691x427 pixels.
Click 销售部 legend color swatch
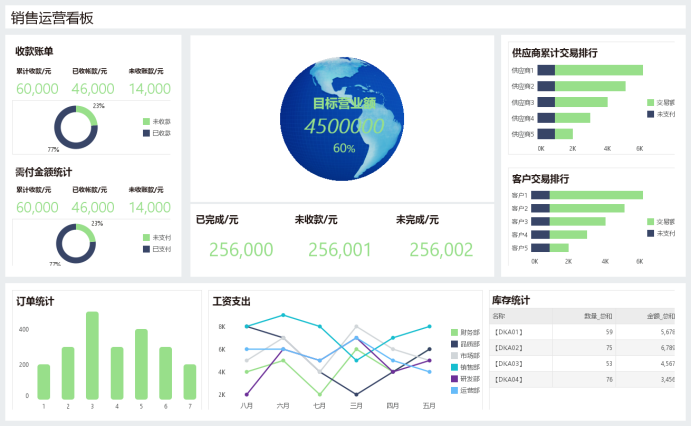tap(454, 367)
